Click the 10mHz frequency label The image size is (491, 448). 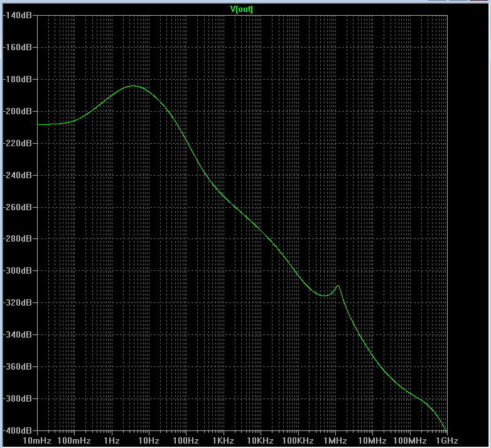coord(37,441)
